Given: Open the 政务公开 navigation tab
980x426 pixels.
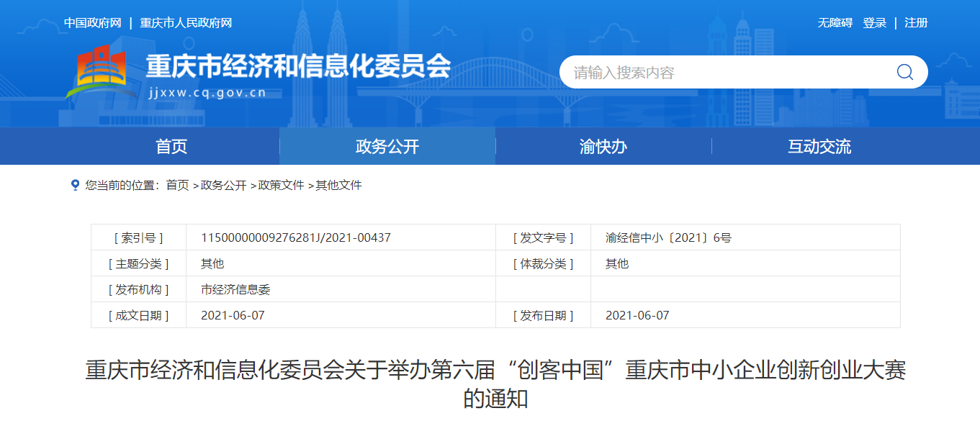Looking at the screenshot, I should pos(387,147).
